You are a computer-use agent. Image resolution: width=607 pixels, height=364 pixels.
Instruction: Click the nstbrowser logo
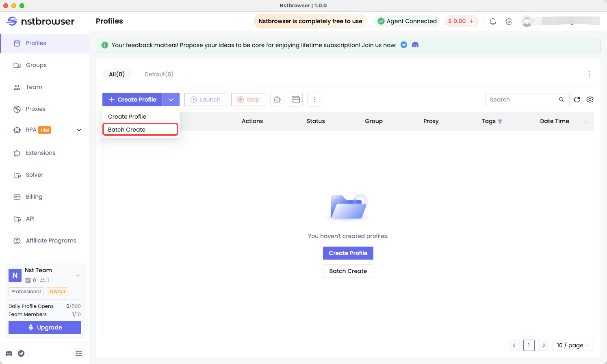[41, 21]
